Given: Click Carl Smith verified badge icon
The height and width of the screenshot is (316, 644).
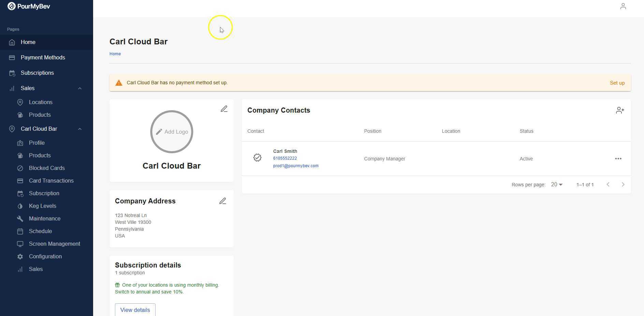Looking at the screenshot, I should click(258, 157).
